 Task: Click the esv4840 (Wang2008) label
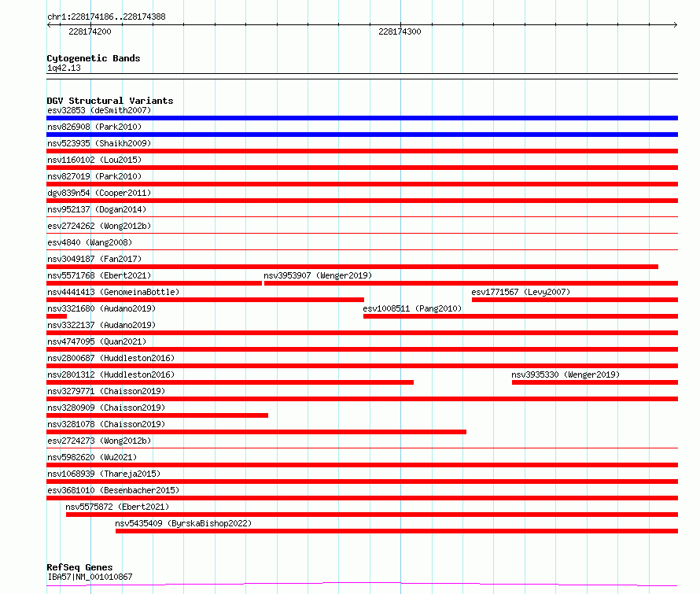[90, 242]
